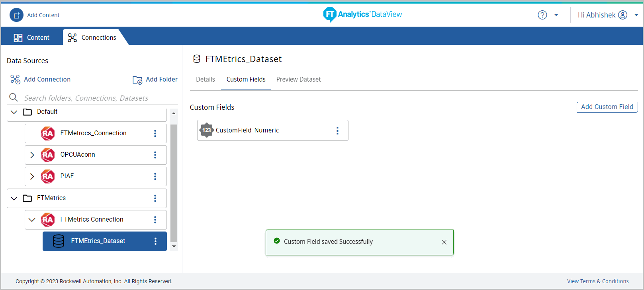Click the user profile avatar icon
This screenshot has width=644, height=290.
622,15
